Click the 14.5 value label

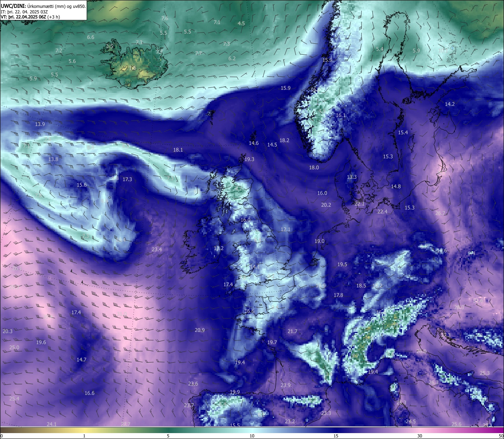click(x=272, y=145)
